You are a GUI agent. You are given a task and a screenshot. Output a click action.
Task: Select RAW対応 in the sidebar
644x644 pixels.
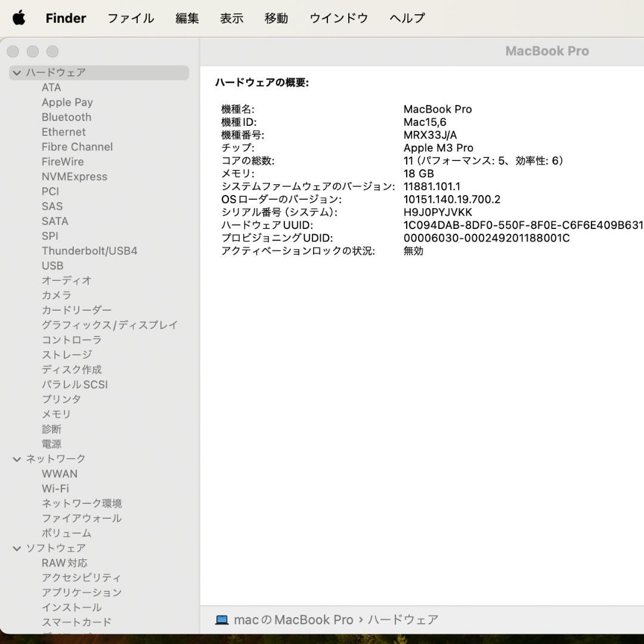64,563
